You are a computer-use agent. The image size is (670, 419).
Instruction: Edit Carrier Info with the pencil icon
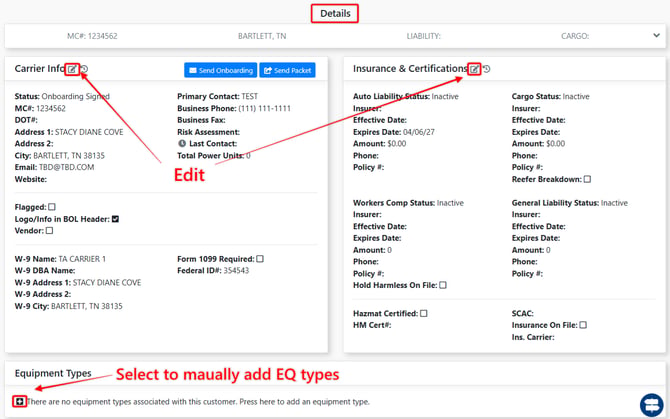click(x=72, y=69)
